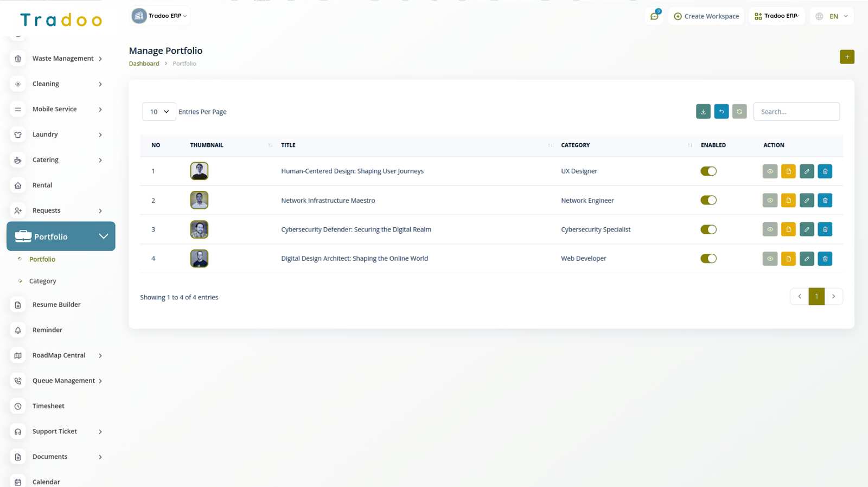
Task: Edit the Cybersecurity Defender portfolio entry
Action: (x=807, y=229)
